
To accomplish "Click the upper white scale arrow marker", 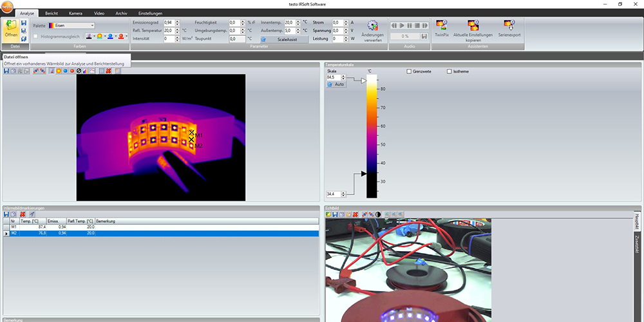I will click(x=364, y=81).
